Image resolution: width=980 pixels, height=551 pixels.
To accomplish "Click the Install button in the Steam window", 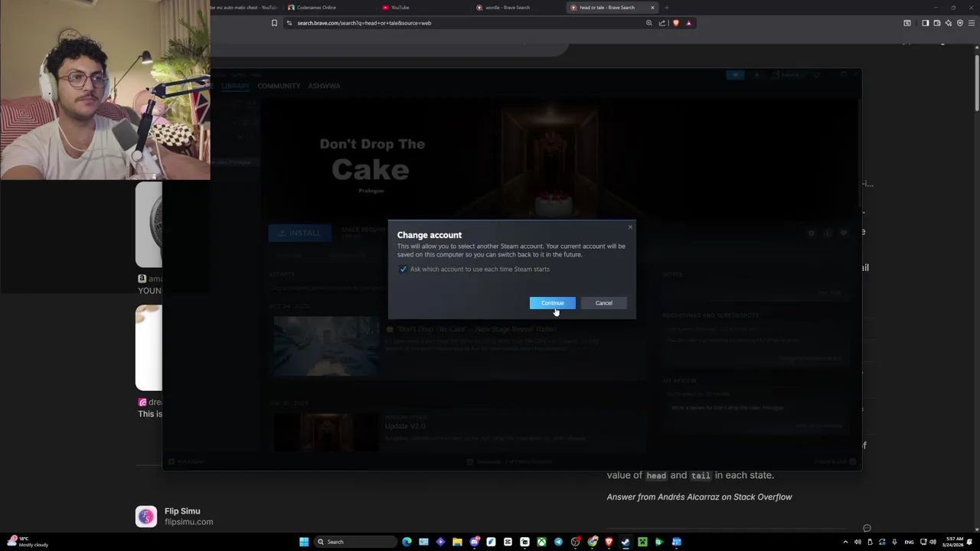I will click(x=299, y=233).
